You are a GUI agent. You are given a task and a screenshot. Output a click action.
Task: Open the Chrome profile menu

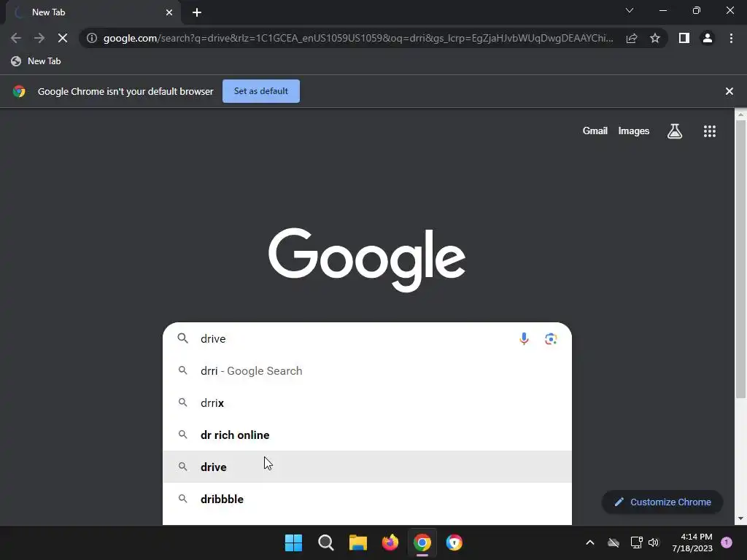tap(708, 38)
